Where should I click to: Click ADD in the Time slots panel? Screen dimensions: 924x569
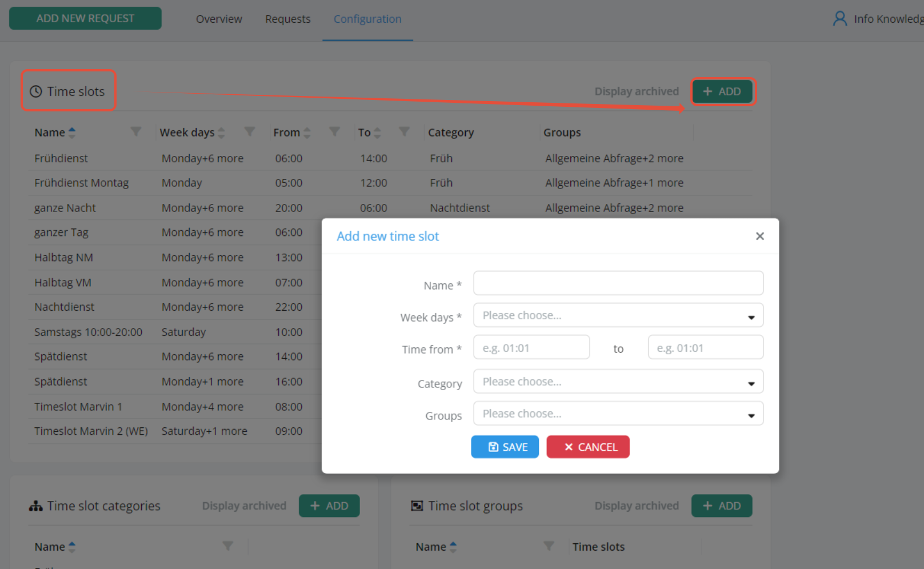[x=722, y=91]
